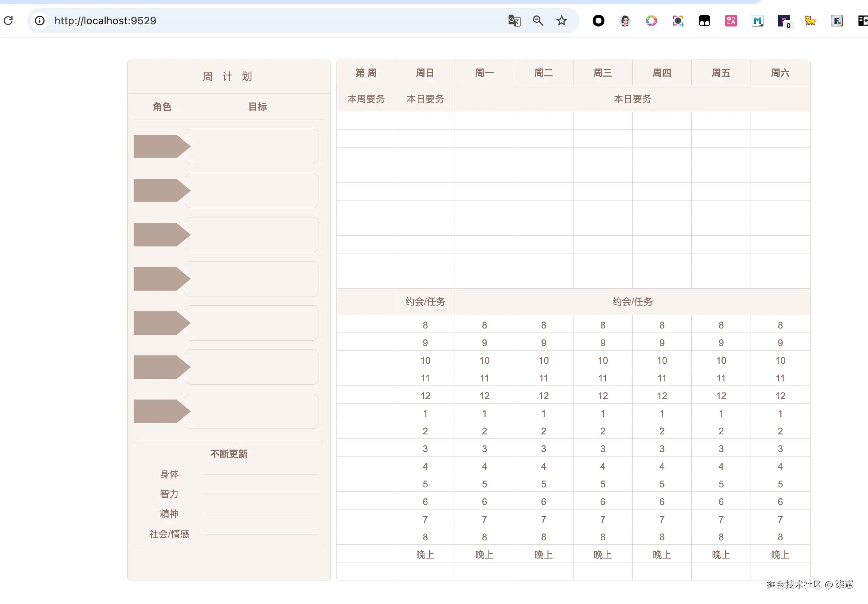Click the site info icon beside URL

click(x=40, y=20)
